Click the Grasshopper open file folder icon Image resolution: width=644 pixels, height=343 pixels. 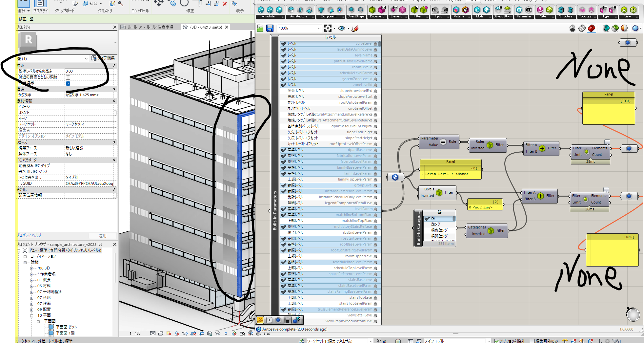(x=260, y=29)
